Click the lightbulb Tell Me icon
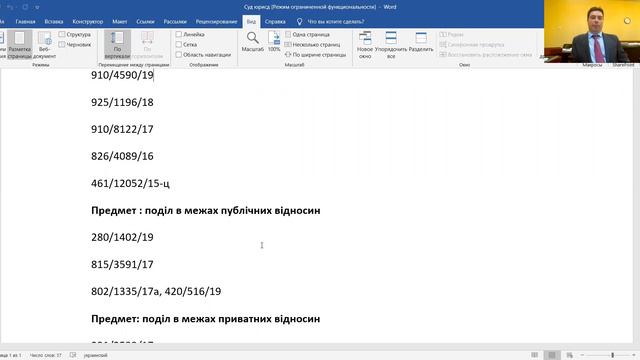Image resolution: width=640 pixels, height=360 pixels. [299, 22]
